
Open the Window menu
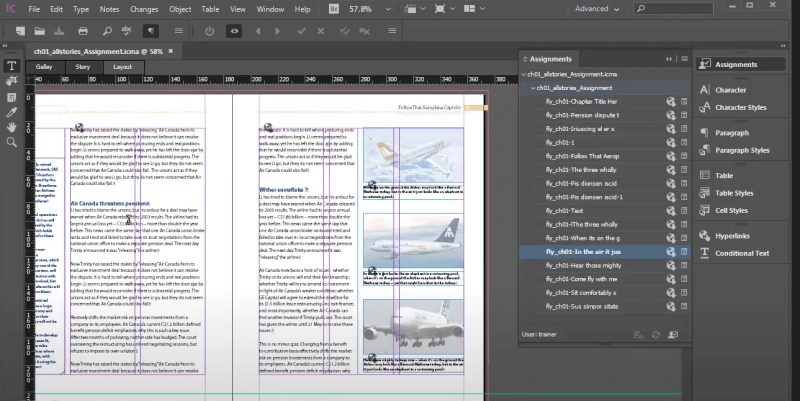(270, 9)
